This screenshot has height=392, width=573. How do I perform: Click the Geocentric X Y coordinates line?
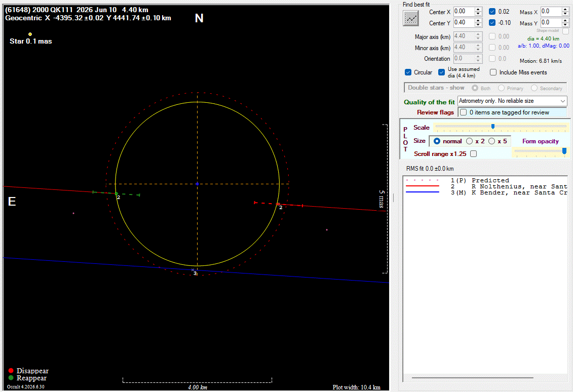click(x=88, y=18)
